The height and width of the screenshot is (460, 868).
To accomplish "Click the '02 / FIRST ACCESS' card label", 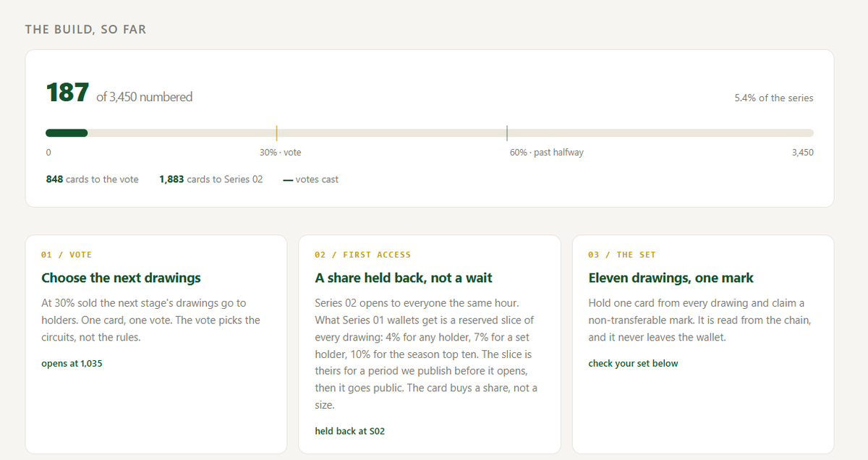I will 363,255.
